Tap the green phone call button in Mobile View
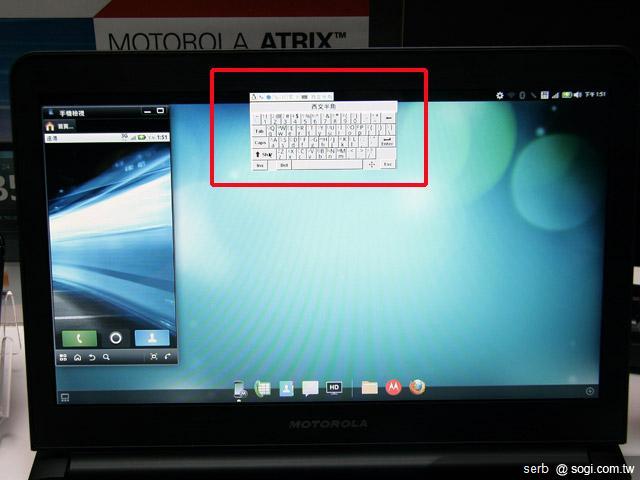The image size is (640, 480). tap(79, 338)
